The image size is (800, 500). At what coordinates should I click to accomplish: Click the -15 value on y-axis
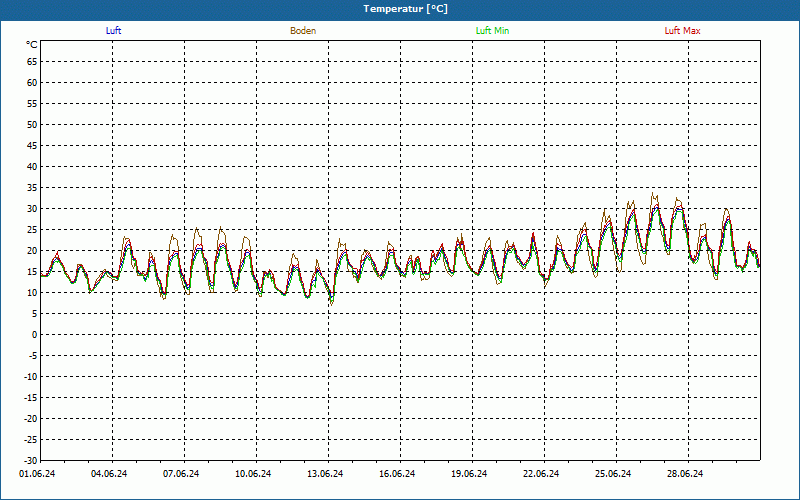(32, 397)
